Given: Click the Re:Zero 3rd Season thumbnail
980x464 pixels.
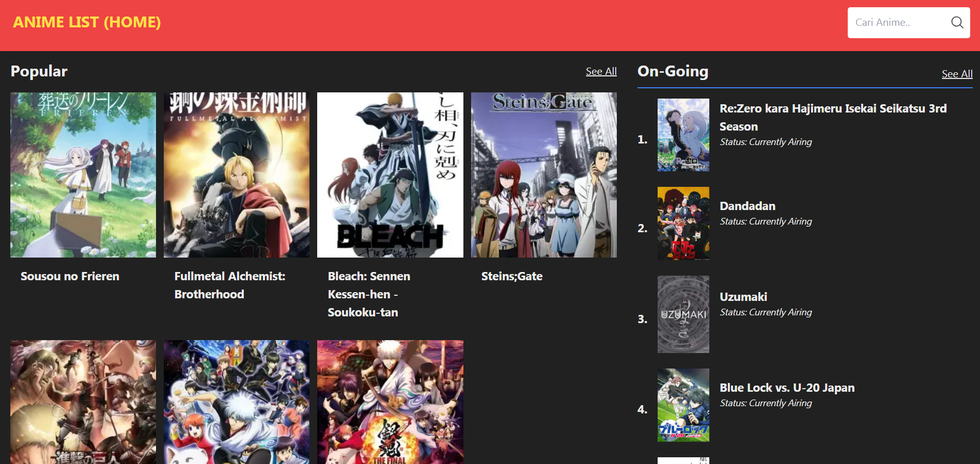Looking at the screenshot, I should pos(683,135).
